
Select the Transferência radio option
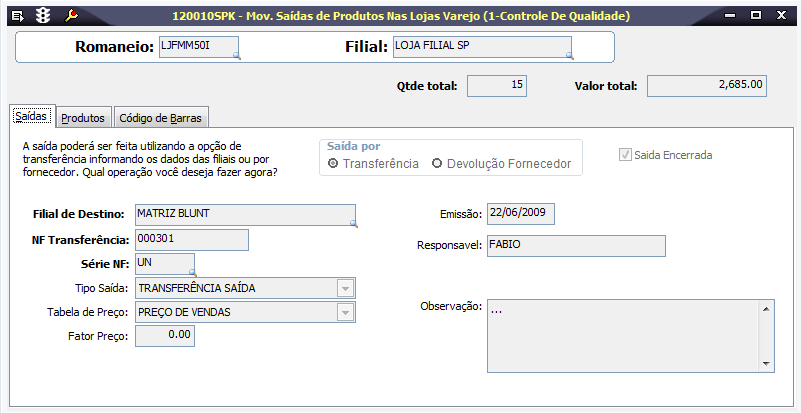(x=333, y=163)
